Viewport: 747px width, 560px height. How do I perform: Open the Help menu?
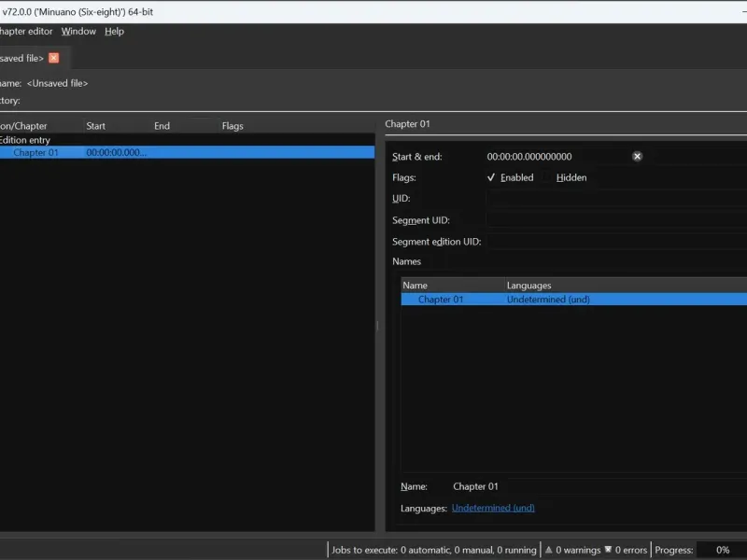click(114, 31)
